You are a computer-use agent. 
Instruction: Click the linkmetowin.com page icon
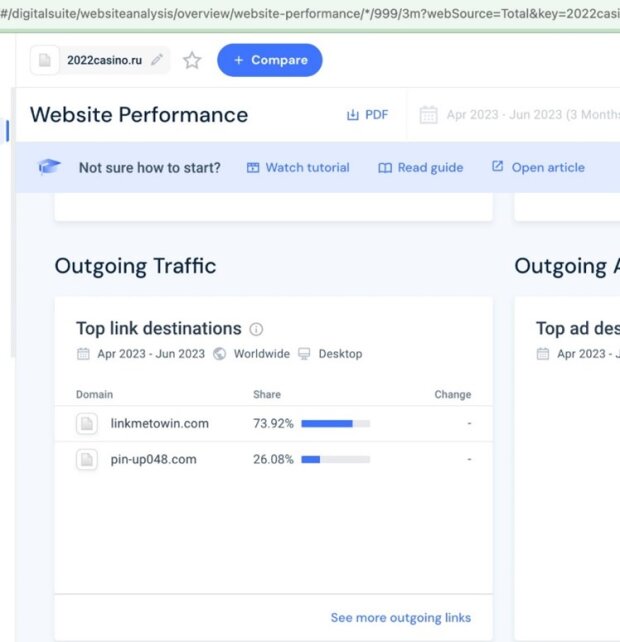[x=87, y=424]
